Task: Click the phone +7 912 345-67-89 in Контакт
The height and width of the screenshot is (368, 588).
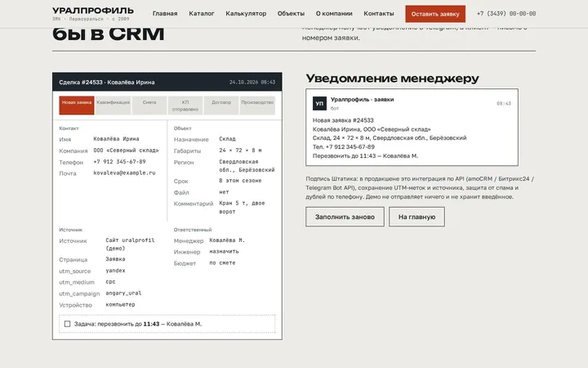Action: pos(119,161)
